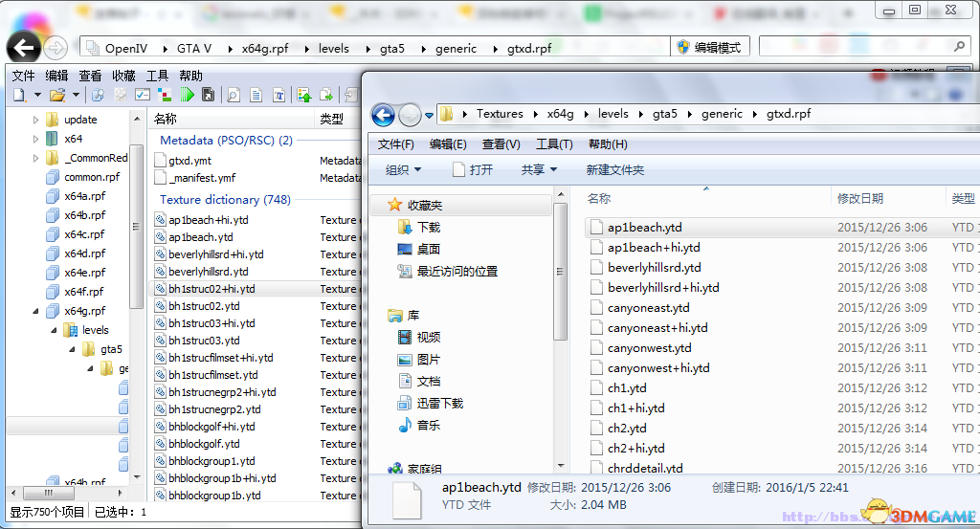Select canyoneast.ytd in Explorer file list
Viewport: 980px width, 529px height.
coord(648,308)
